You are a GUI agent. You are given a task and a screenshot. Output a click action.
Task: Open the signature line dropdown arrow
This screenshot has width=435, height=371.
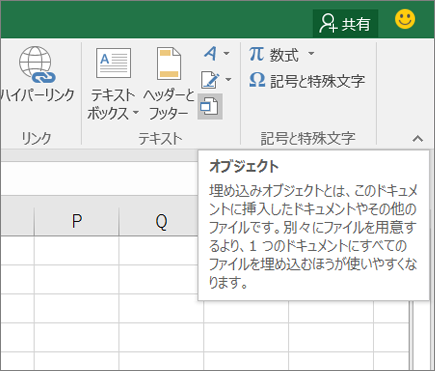tap(228, 80)
